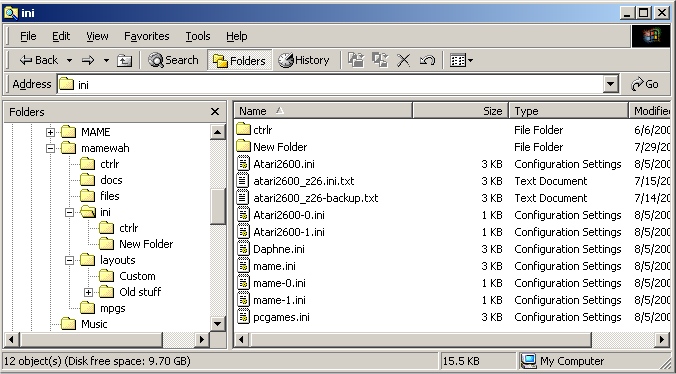The height and width of the screenshot is (374, 676).
Task: Select the mame.ini file icon
Action: pos(244,266)
